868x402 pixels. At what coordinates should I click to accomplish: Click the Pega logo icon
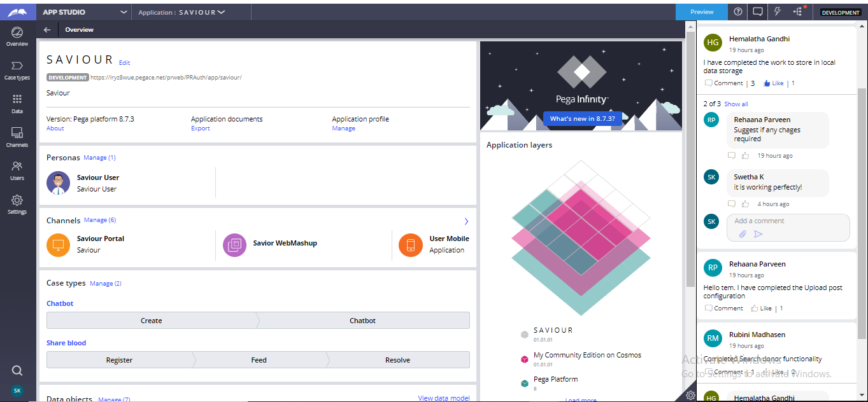[x=17, y=11]
